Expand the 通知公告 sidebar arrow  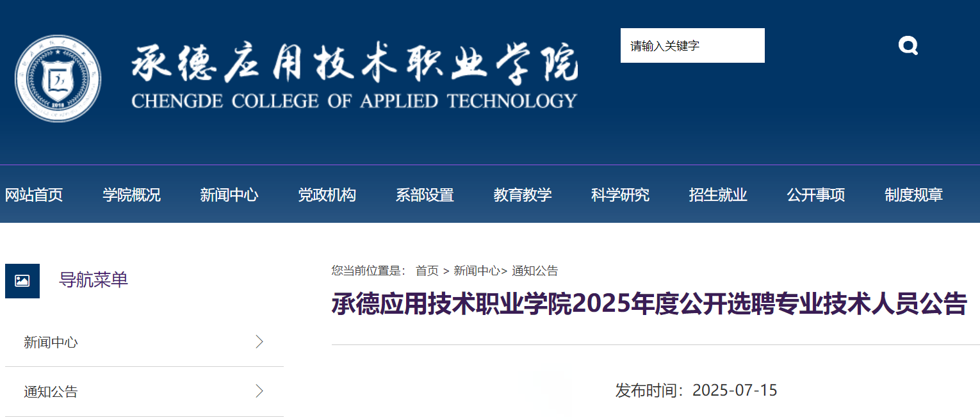click(x=259, y=391)
